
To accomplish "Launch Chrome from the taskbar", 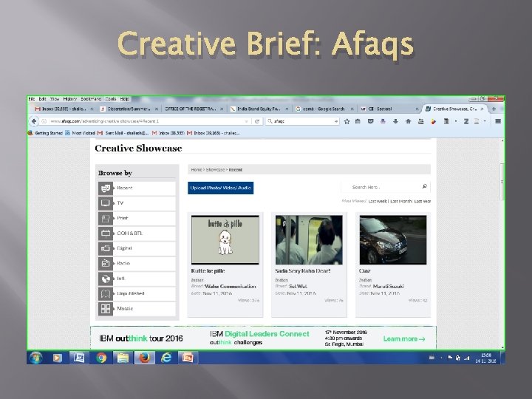I will [100, 358].
